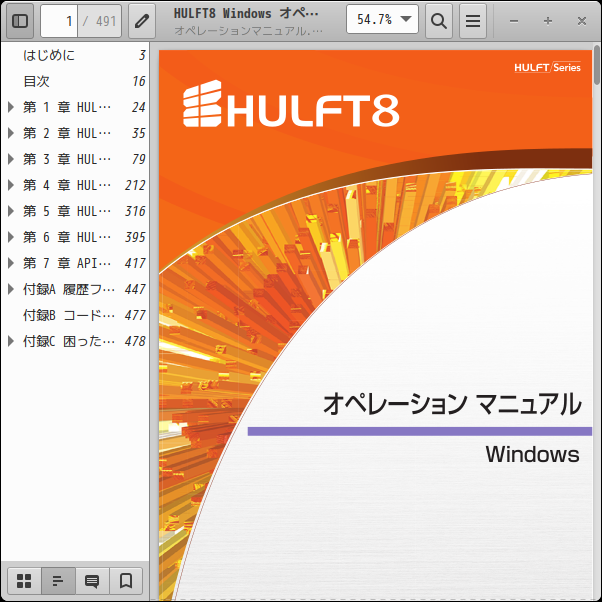Click page number 395 in outline
Image resolution: width=602 pixels, height=602 pixels.
[135, 237]
